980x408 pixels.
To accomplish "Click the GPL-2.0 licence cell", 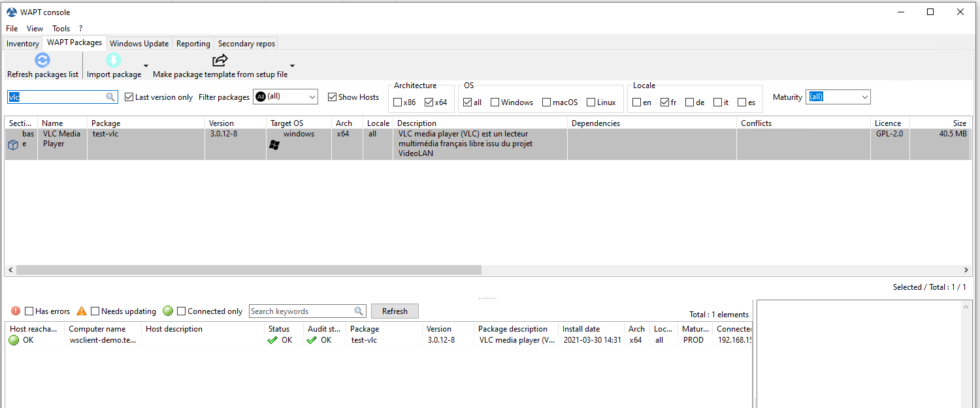I will (x=890, y=144).
